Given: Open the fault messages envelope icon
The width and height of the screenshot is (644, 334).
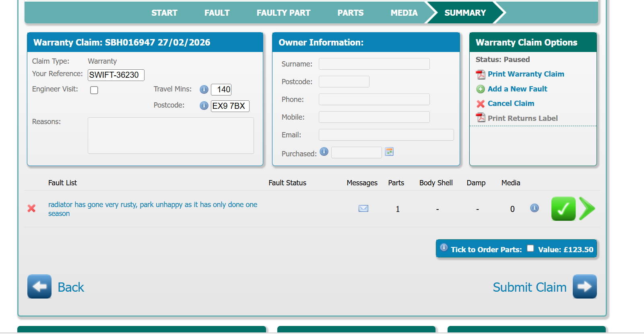Looking at the screenshot, I should click(x=363, y=208).
